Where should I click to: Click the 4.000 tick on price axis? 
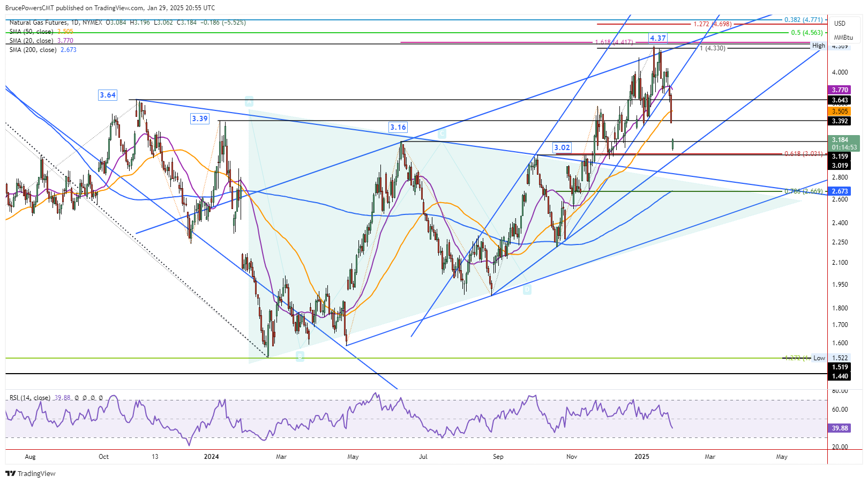tap(840, 72)
